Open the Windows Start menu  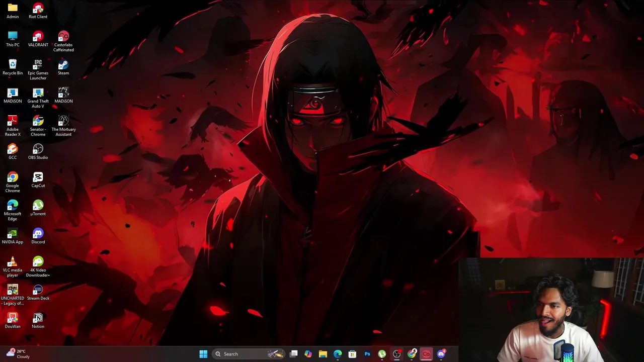click(203, 354)
